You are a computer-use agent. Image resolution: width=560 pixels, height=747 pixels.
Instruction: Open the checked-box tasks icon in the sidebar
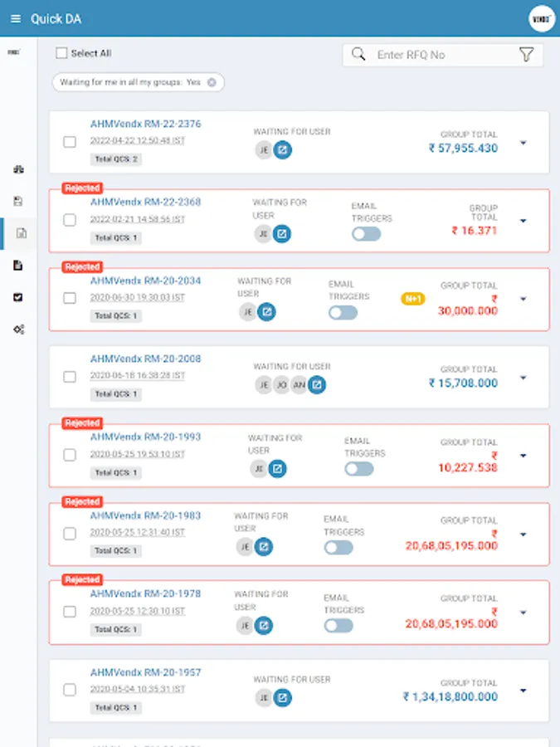18,297
